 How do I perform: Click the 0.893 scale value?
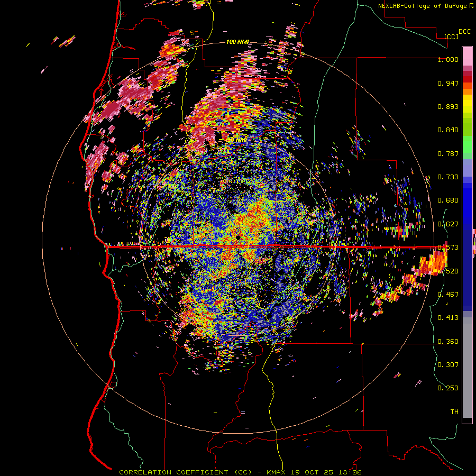pyautogui.click(x=448, y=106)
